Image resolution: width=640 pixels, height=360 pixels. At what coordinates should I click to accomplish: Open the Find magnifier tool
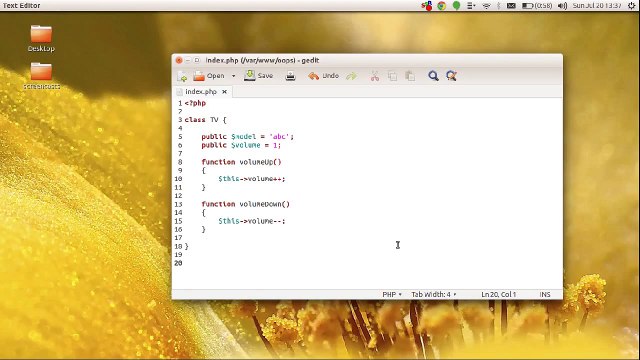tap(433, 76)
